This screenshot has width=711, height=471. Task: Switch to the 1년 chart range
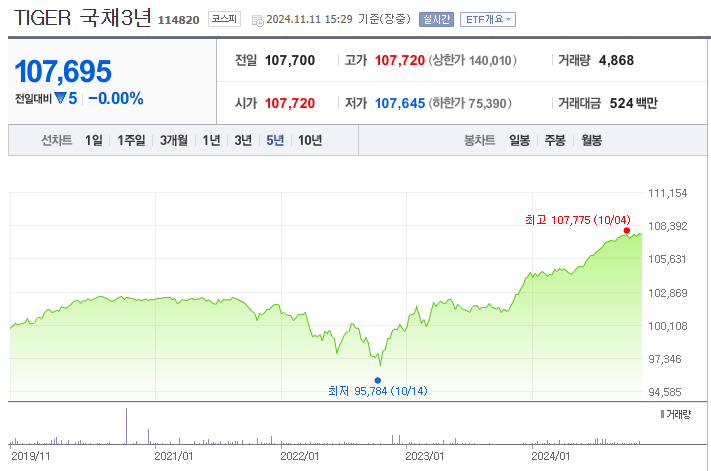coord(211,141)
